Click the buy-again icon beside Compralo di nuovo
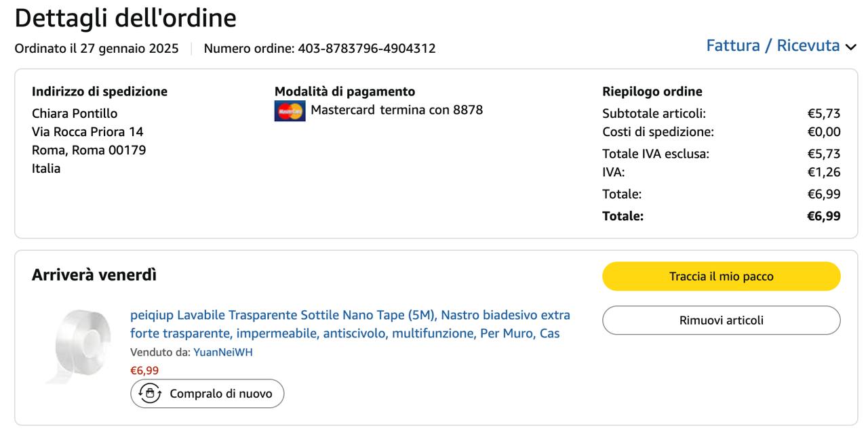The width and height of the screenshot is (868, 439). [150, 394]
